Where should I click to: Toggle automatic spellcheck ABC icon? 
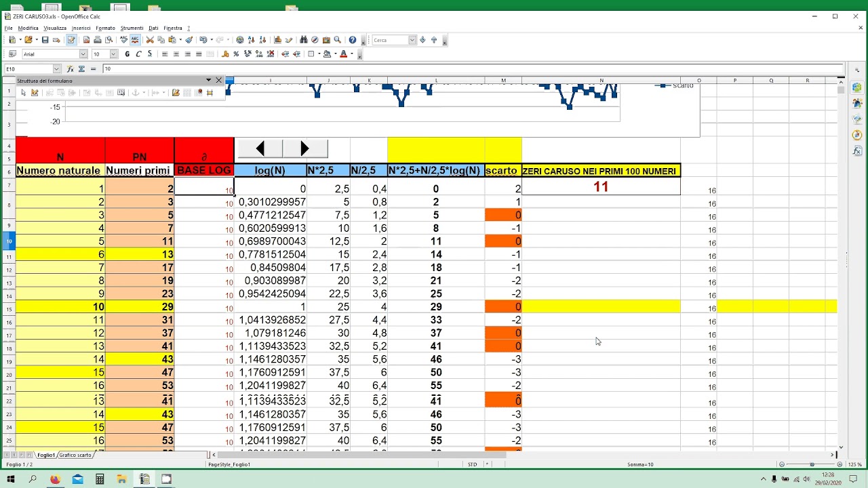point(135,40)
